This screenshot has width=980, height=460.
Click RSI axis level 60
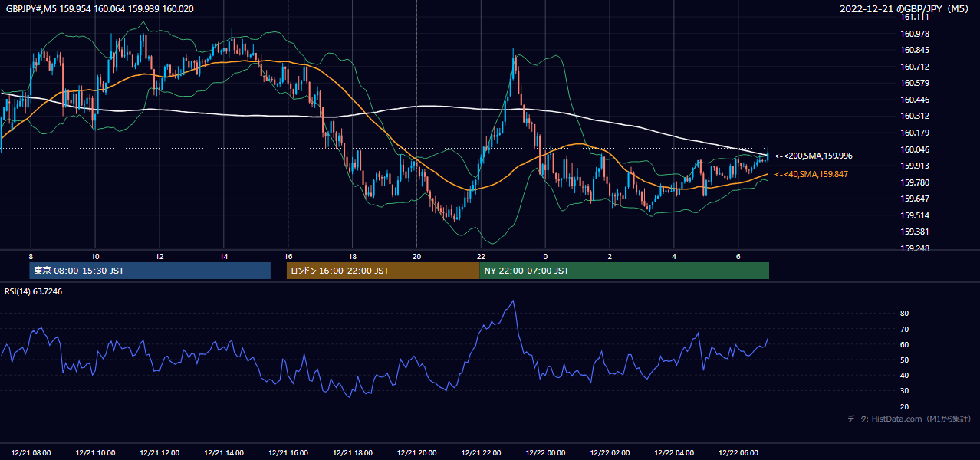[905, 344]
